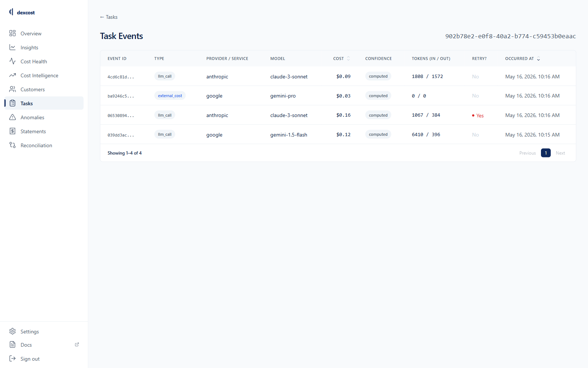
Task: Go back via the Tasks link
Action: coord(109,17)
